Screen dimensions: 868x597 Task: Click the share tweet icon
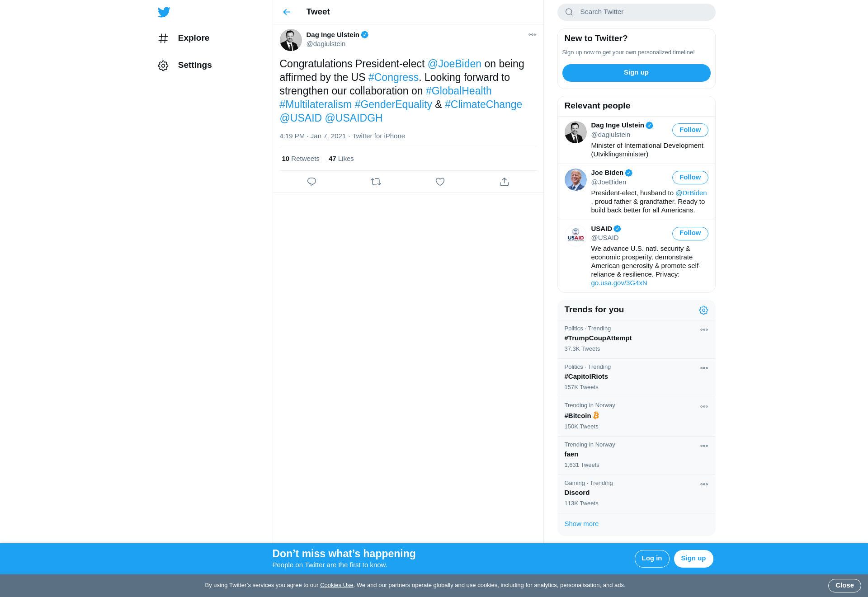coord(504,182)
